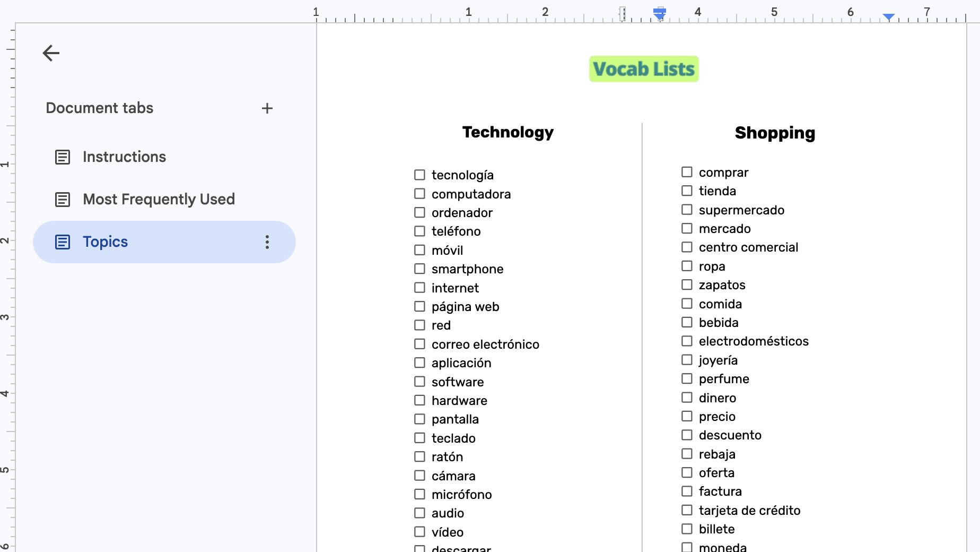Check the perfume checkbox

[x=687, y=378]
